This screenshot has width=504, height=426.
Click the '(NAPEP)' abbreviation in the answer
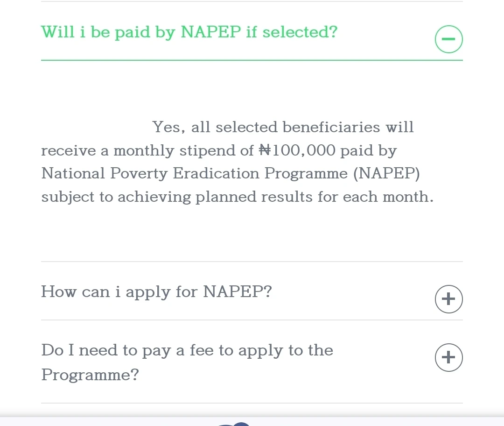[386, 174]
